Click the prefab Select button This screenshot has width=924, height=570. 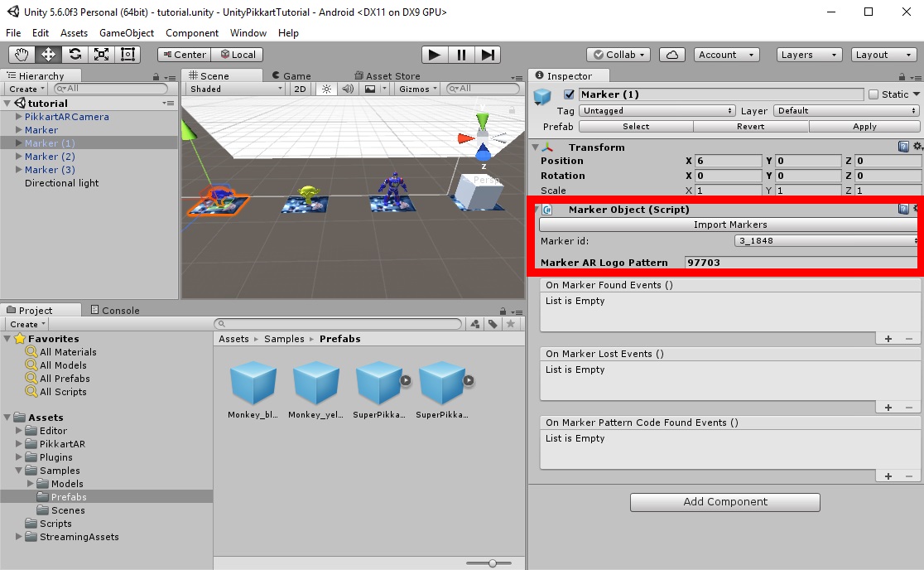point(636,126)
